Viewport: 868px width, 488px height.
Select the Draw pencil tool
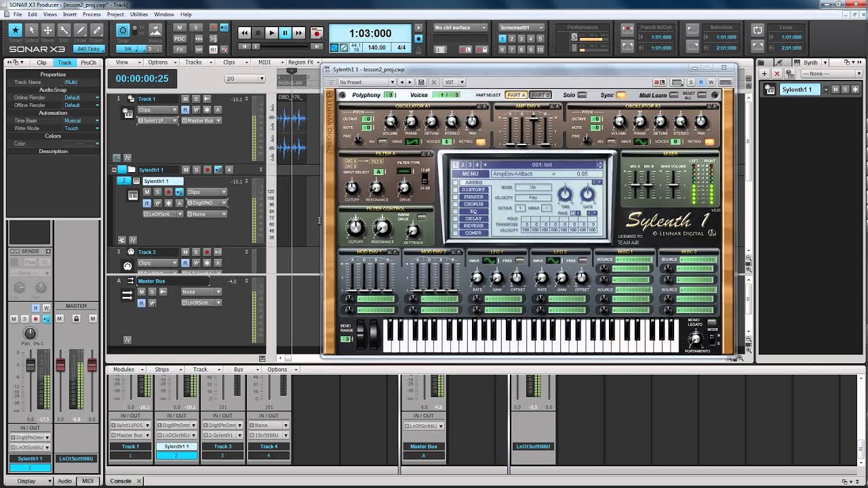(x=80, y=30)
